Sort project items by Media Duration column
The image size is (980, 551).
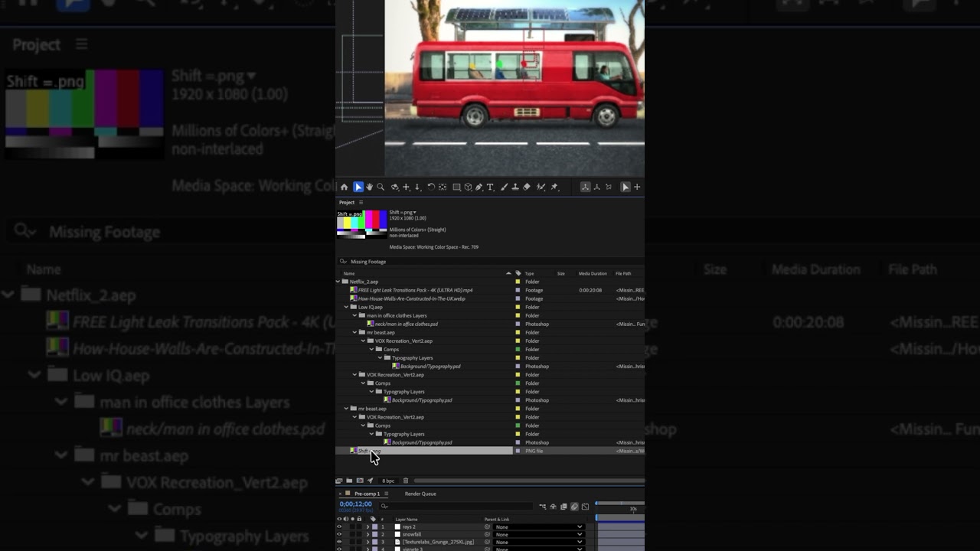click(x=593, y=273)
